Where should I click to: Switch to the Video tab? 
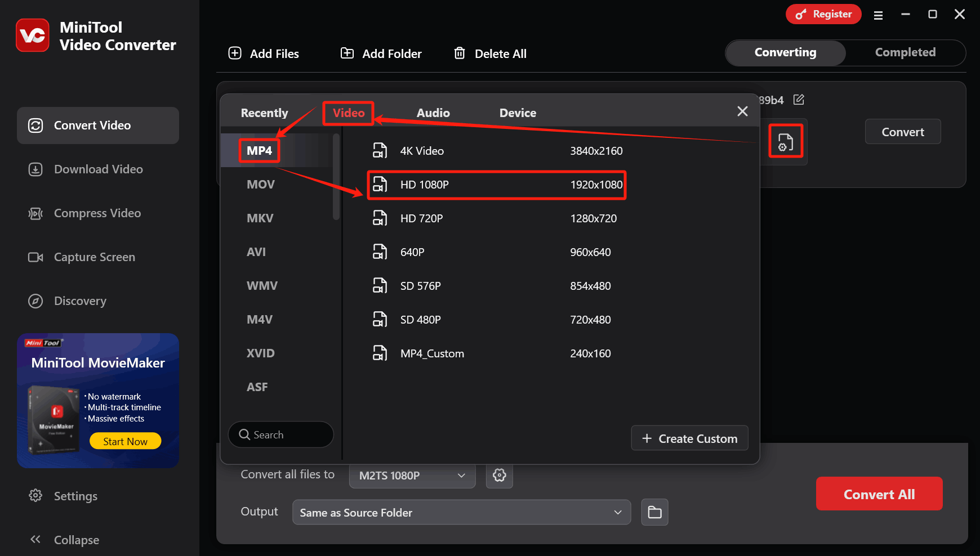coord(349,113)
